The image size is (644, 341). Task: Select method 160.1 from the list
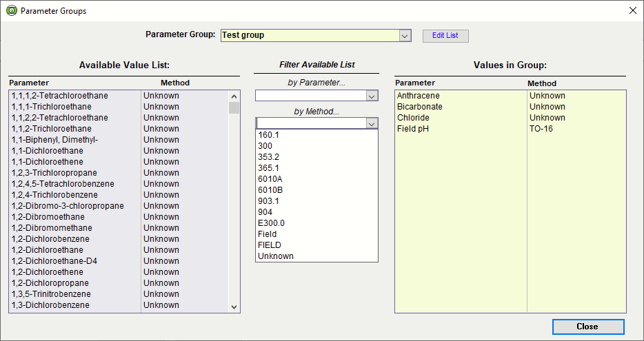click(x=316, y=134)
